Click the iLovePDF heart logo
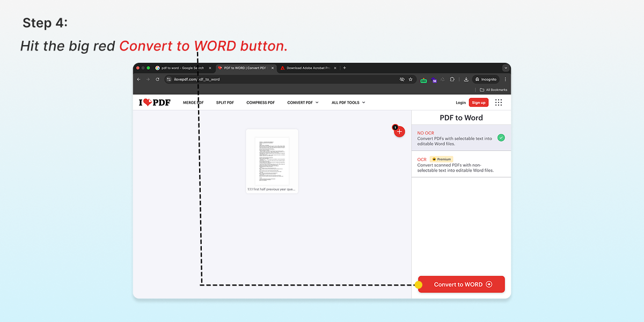The image size is (644, 322). pyautogui.click(x=154, y=102)
